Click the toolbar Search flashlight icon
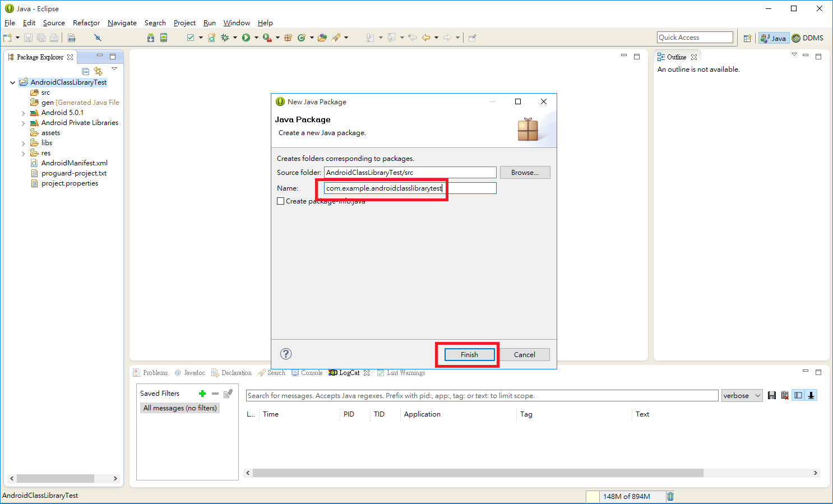 336,38
